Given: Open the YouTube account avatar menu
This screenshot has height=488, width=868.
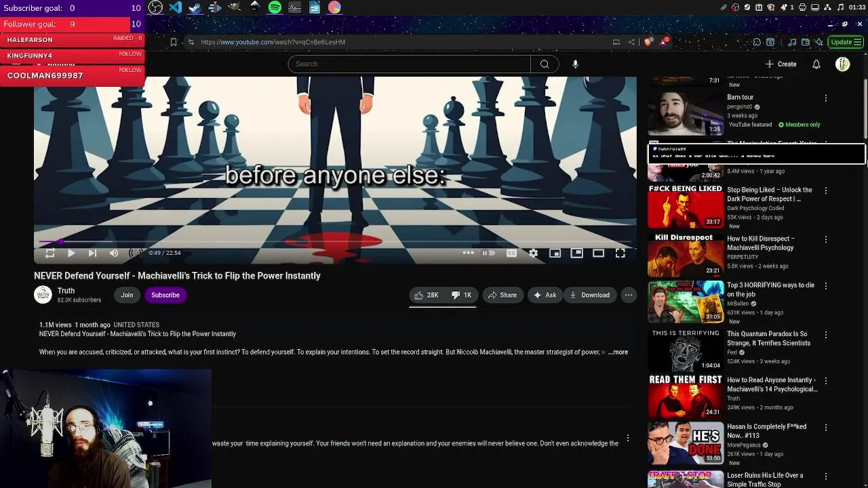Looking at the screenshot, I should tap(843, 64).
